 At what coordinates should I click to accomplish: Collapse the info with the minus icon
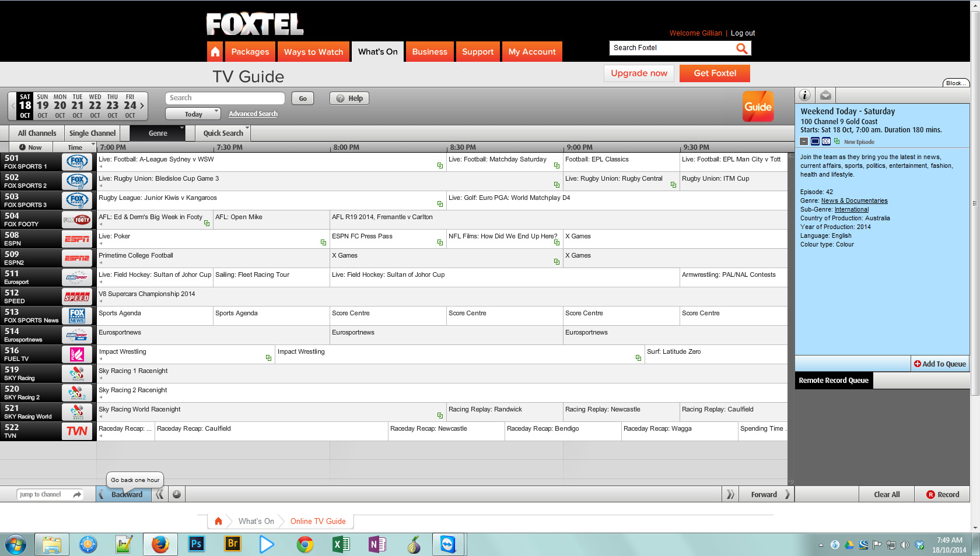(804, 142)
